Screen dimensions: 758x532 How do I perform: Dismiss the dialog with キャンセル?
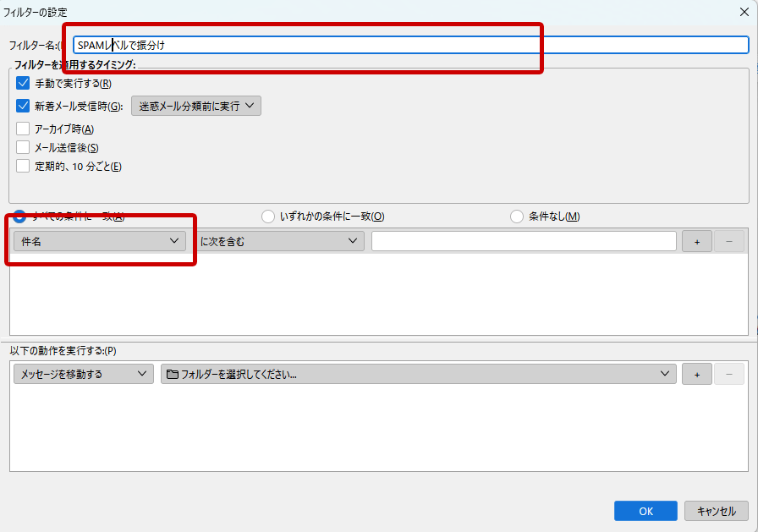pyautogui.click(x=716, y=510)
